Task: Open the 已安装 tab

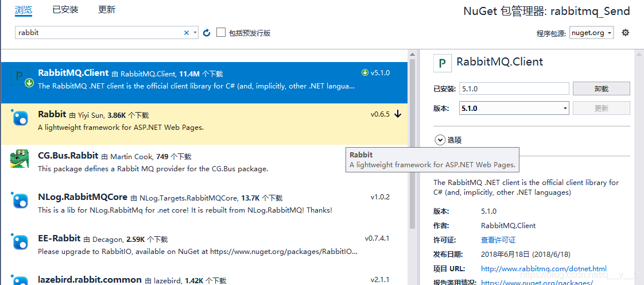Action: (65, 9)
